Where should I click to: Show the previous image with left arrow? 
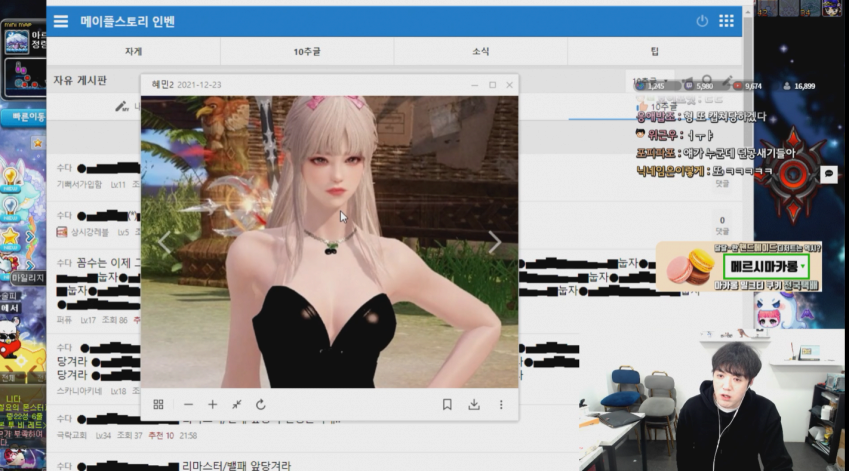[x=165, y=242]
